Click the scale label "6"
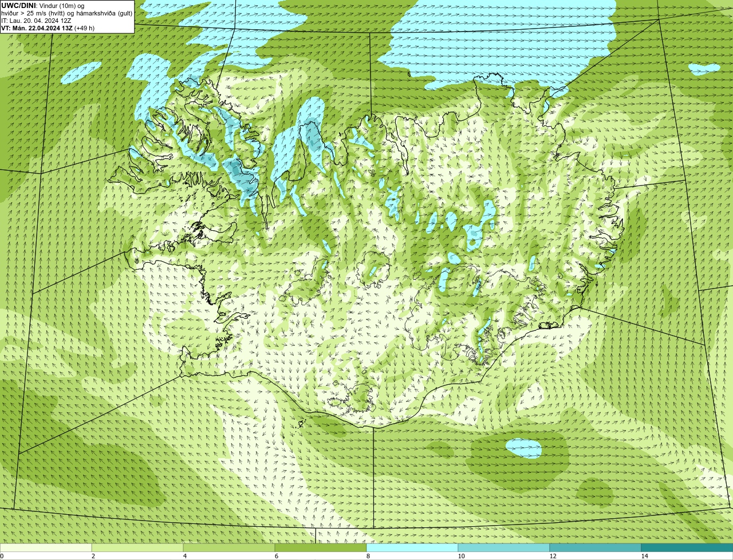This screenshot has width=733, height=560. (276, 556)
